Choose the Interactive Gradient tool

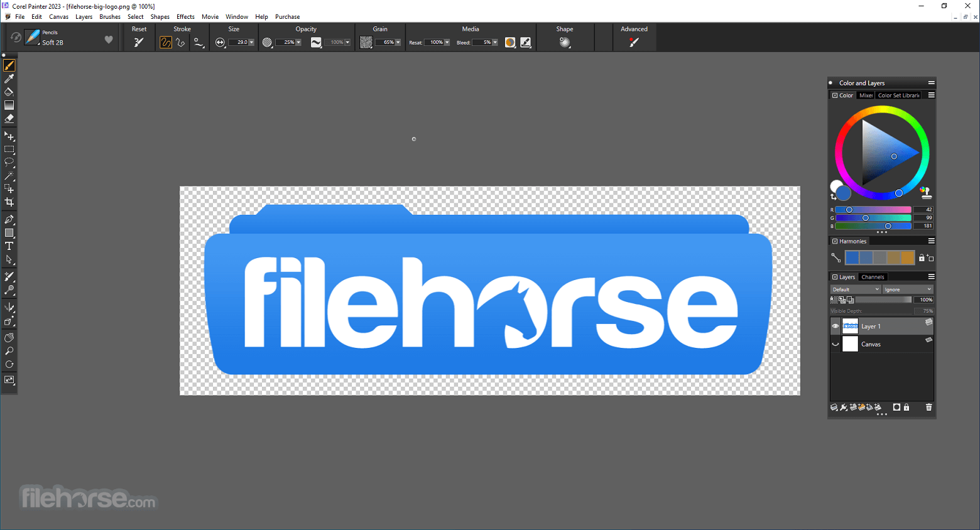click(9, 105)
